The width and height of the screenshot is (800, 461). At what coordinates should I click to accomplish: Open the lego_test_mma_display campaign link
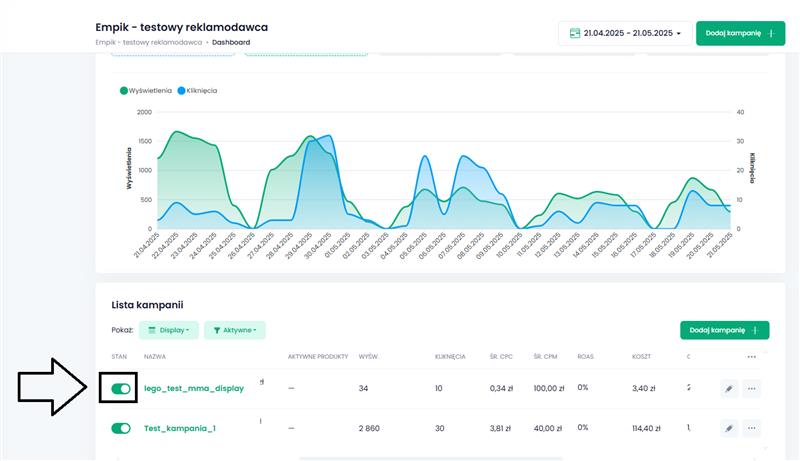point(194,388)
